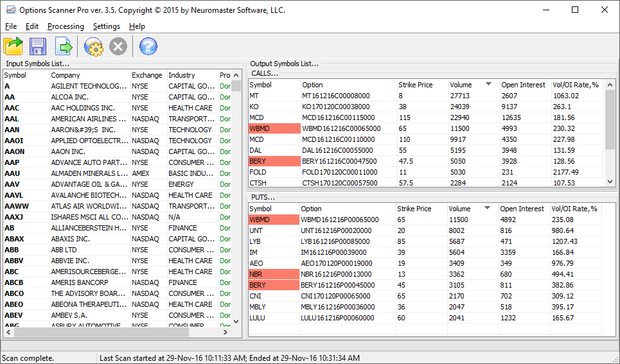This screenshot has height=364, width=620.
Task: Click the Last Scan started status text
Action: tap(229, 358)
